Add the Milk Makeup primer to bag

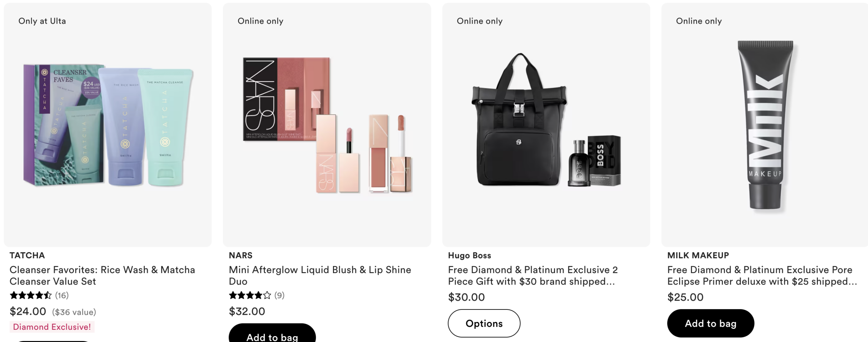pos(710,323)
